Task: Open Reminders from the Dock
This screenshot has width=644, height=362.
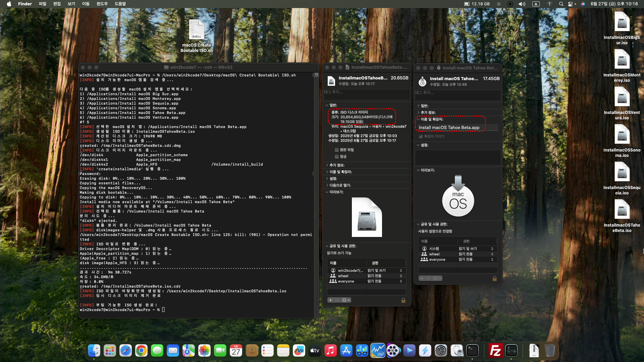Action: click(x=267, y=351)
